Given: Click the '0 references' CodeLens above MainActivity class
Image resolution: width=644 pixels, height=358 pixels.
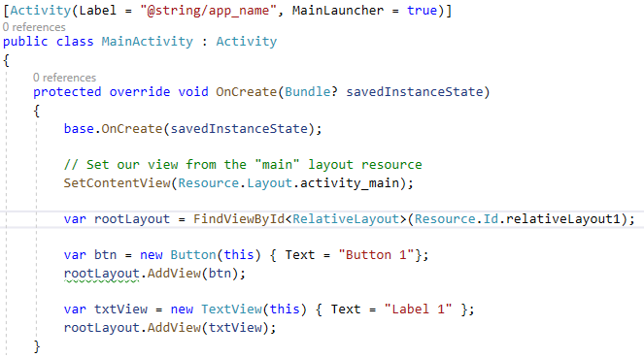Looking at the screenshot, I should [34, 27].
